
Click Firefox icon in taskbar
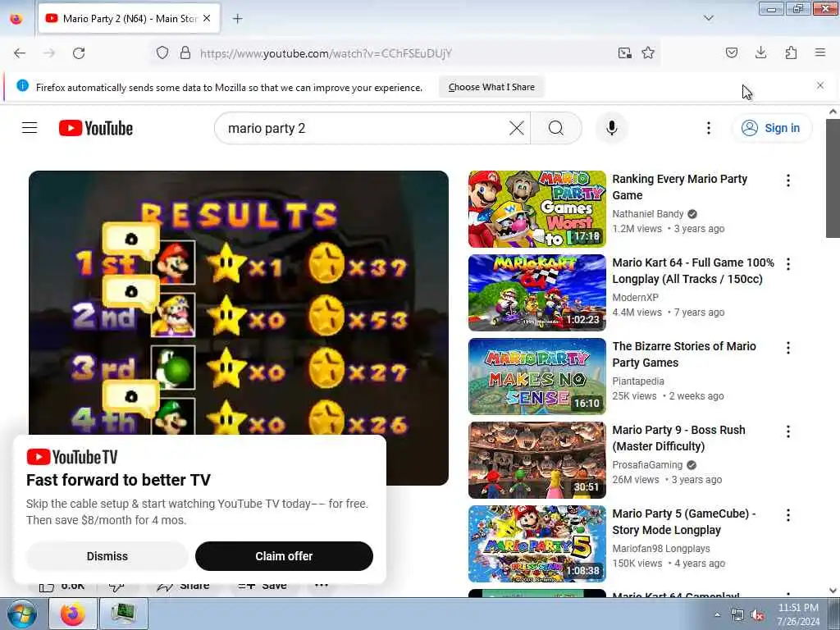72,614
